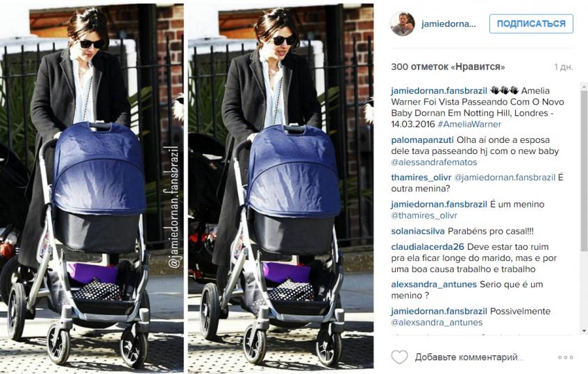588x374 pixels.
Task: Open palomapanzuti's profile
Action: 422,140
